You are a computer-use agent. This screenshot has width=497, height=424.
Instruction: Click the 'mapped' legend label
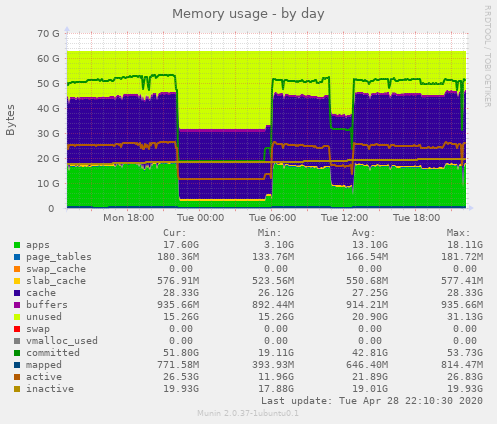click(x=44, y=365)
